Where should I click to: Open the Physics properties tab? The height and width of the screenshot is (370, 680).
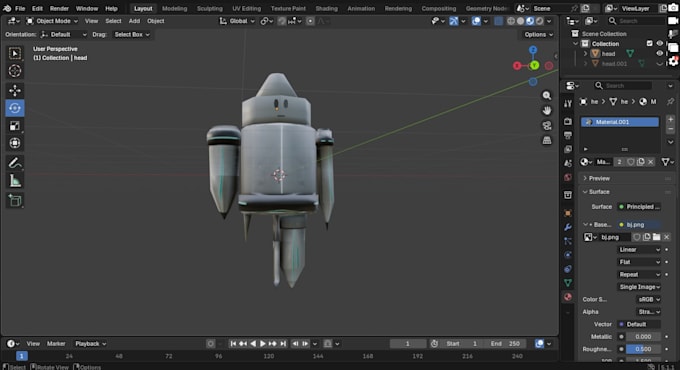[568, 255]
